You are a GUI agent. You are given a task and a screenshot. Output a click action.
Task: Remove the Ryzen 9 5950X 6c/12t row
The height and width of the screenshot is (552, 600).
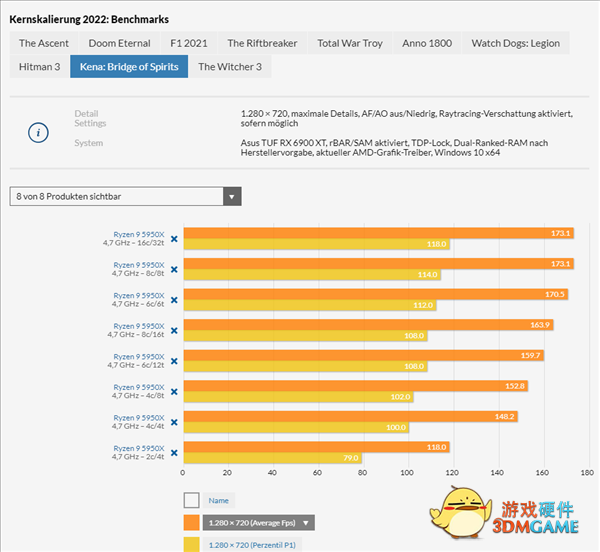[x=174, y=361]
